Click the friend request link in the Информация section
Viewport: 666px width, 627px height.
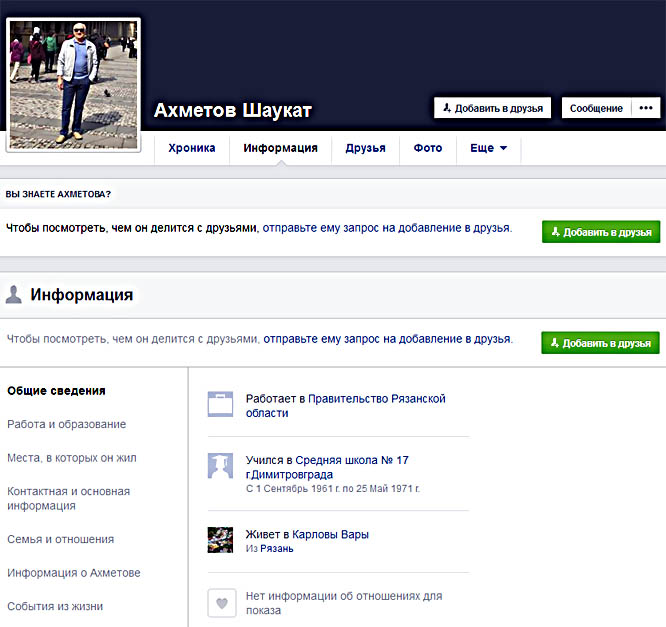click(388, 339)
